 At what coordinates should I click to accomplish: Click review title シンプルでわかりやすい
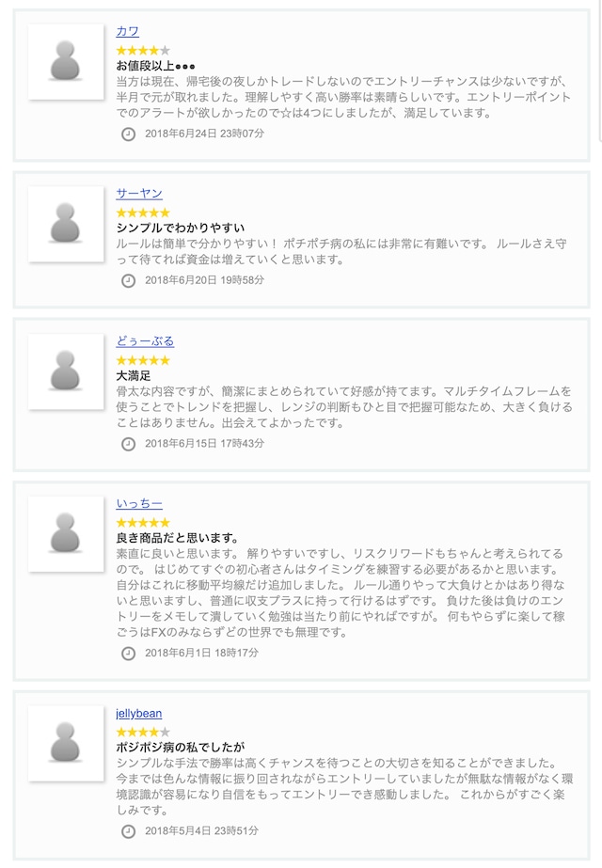coord(181,228)
